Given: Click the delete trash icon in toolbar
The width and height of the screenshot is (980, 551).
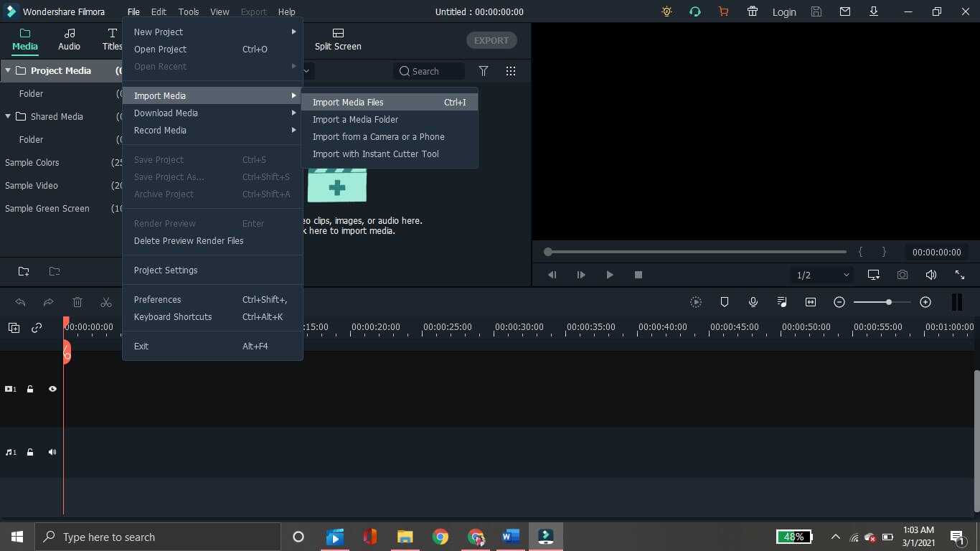Looking at the screenshot, I should [x=77, y=302].
